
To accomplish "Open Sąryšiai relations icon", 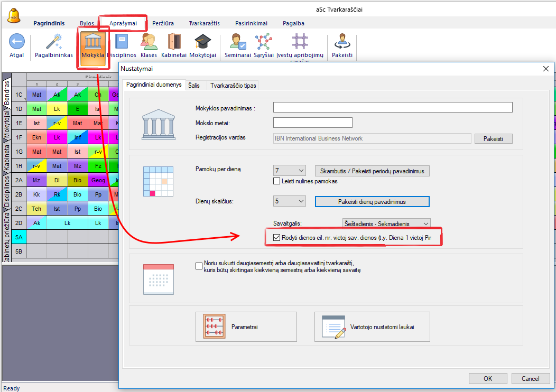I will point(263,42).
